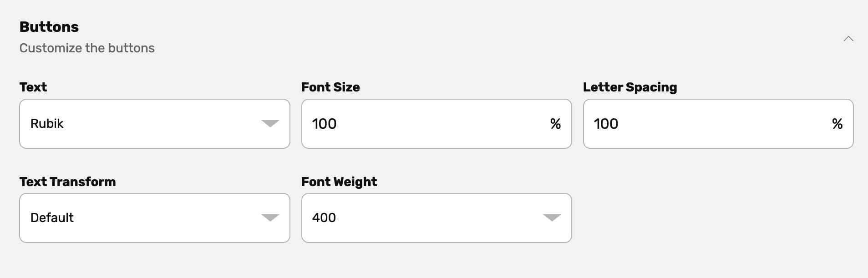Viewport: 868px width, 278px height.
Task: Click the Text field label
Action: click(x=32, y=87)
